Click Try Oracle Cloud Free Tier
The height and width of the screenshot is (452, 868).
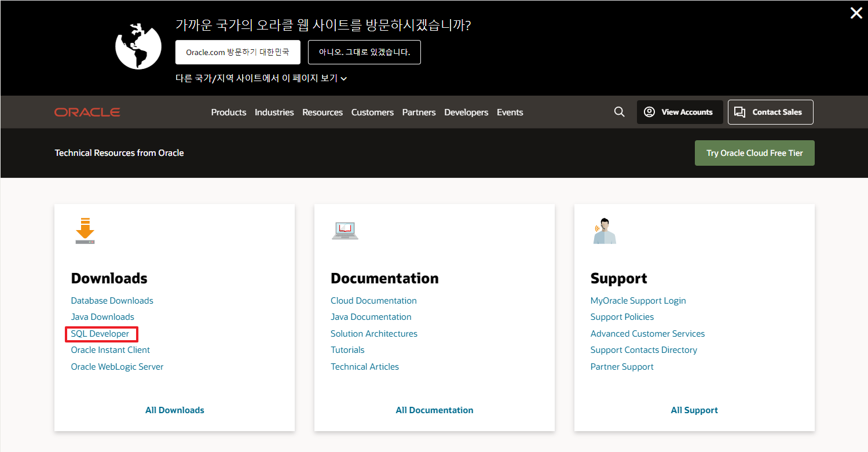tap(755, 153)
